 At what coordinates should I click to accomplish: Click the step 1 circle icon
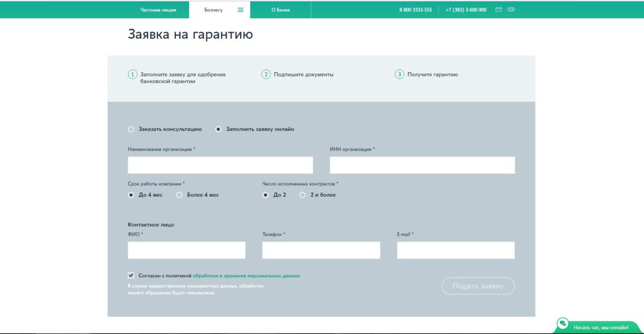[133, 75]
